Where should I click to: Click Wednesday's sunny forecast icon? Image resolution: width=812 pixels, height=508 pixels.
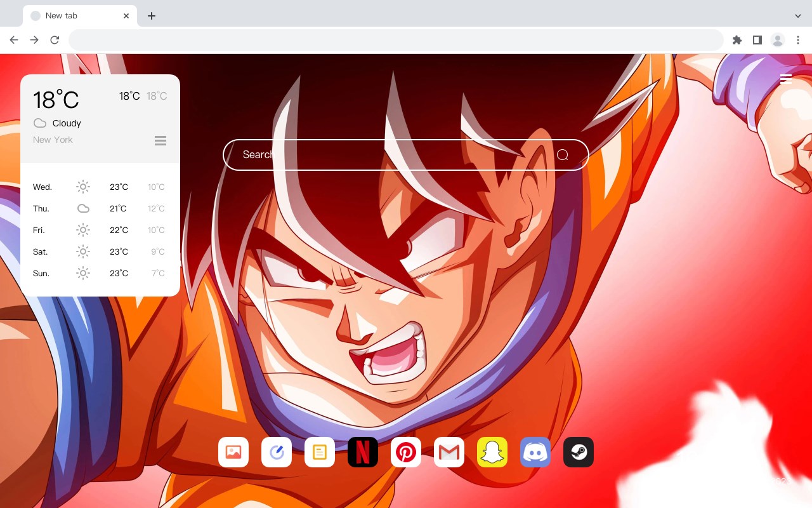pos(83,187)
